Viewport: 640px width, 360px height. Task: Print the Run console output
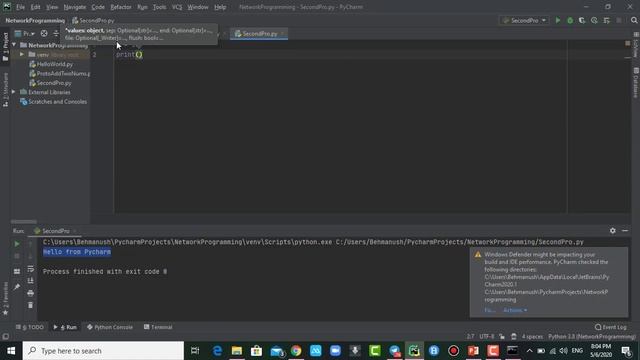click(31, 293)
